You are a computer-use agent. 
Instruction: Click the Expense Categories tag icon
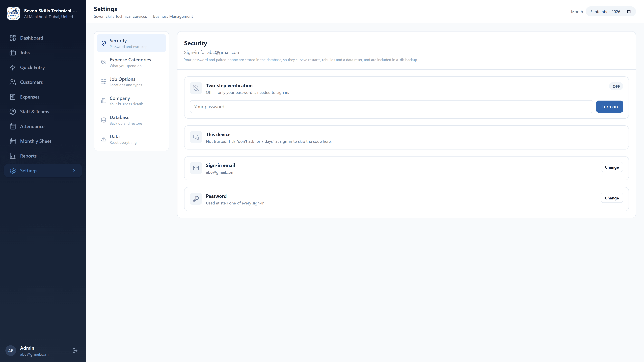(x=103, y=63)
